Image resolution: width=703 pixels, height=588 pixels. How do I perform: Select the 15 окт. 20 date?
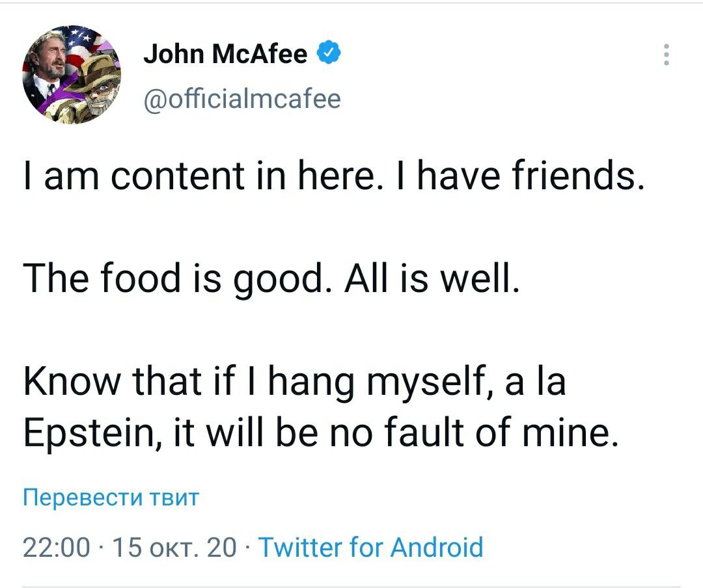click(174, 548)
